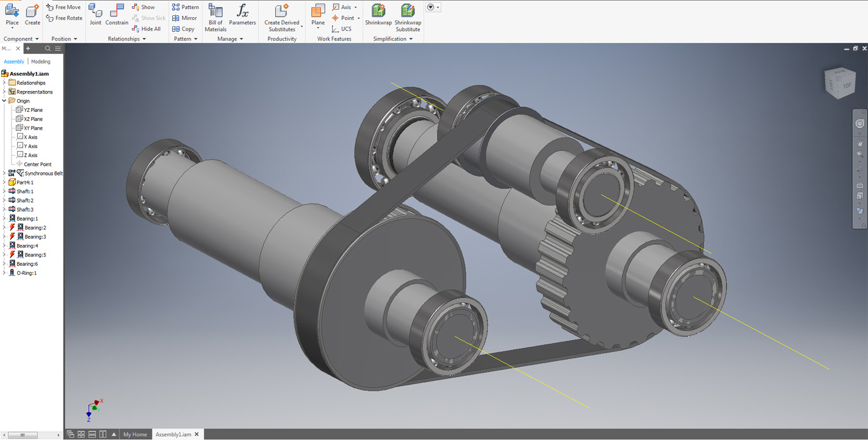Arrange the windows horizontally
Image resolution: width=868 pixels, height=440 pixels.
tap(92, 434)
